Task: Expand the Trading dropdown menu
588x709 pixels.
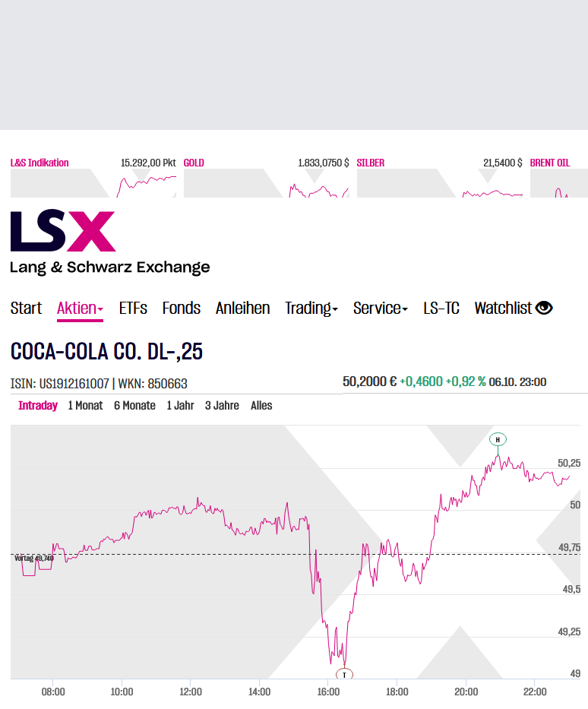Action: 311,308
